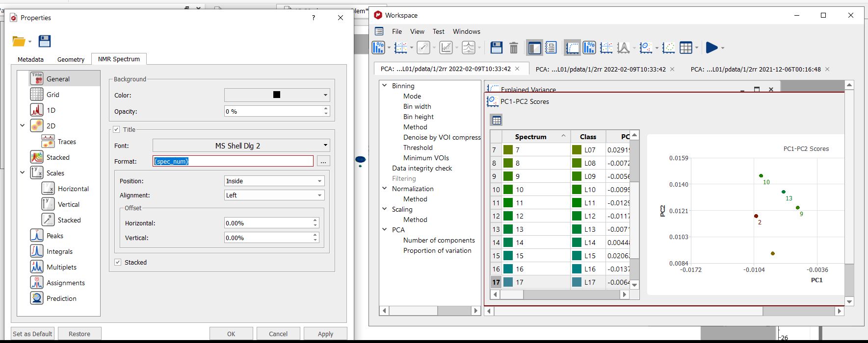This screenshot has height=343, width=868.
Task: Increase the Vertical offset stepper
Action: [315, 235]
